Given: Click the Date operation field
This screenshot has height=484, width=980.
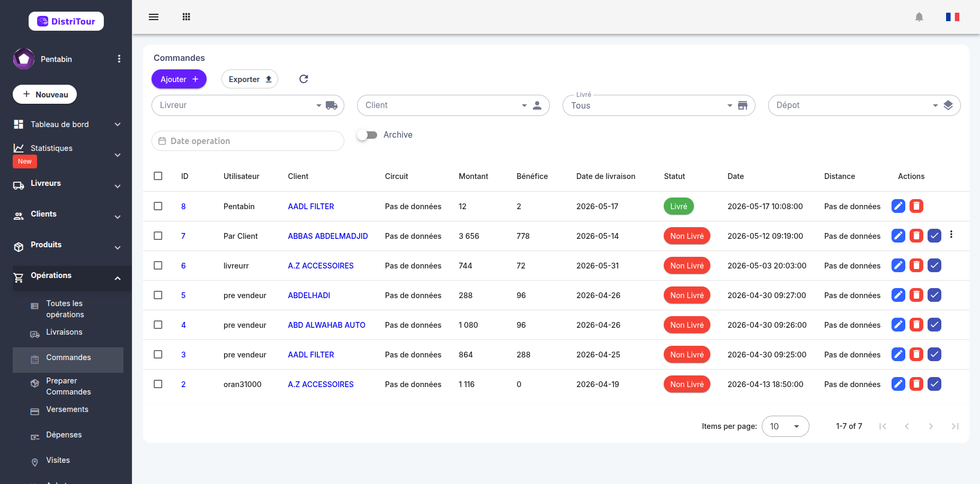Looking at the screenshot, I should (x=248, y=141).
